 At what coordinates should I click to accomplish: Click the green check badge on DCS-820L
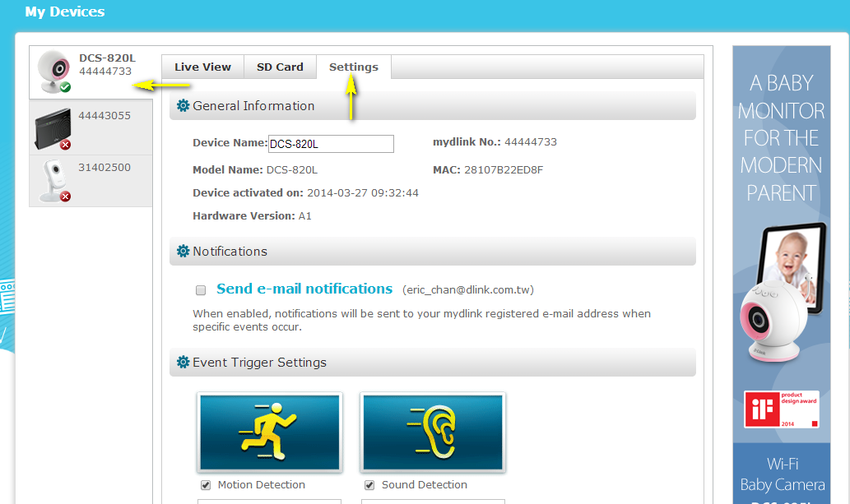point(65,85)
